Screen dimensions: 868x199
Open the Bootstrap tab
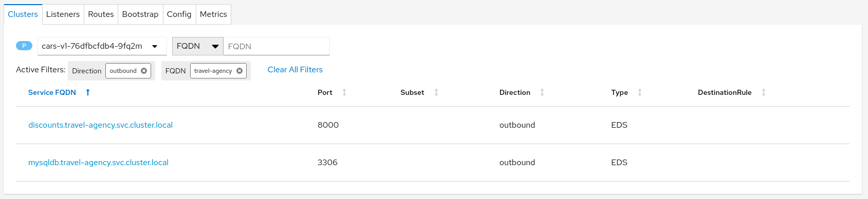click(140, 14)
